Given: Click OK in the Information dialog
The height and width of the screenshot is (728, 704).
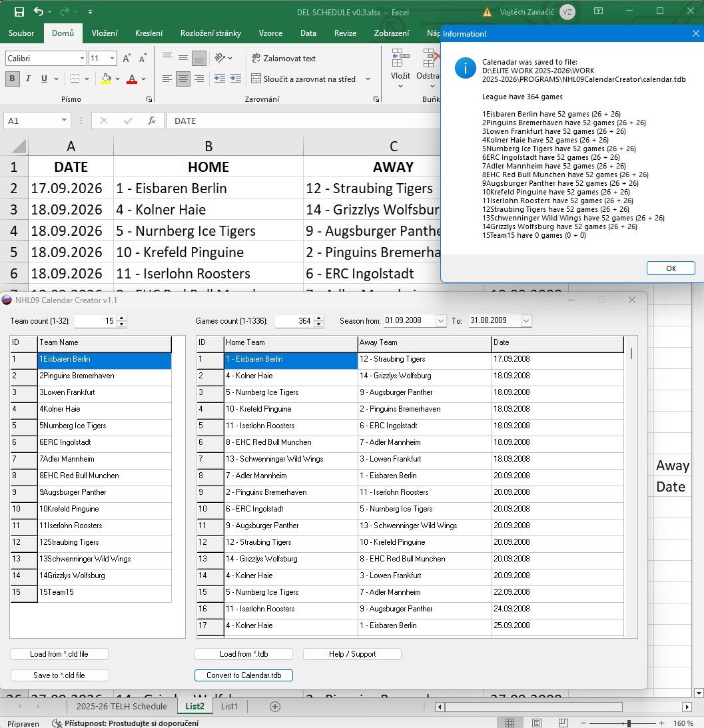Looking at the screenshot, I should (671, 268).
